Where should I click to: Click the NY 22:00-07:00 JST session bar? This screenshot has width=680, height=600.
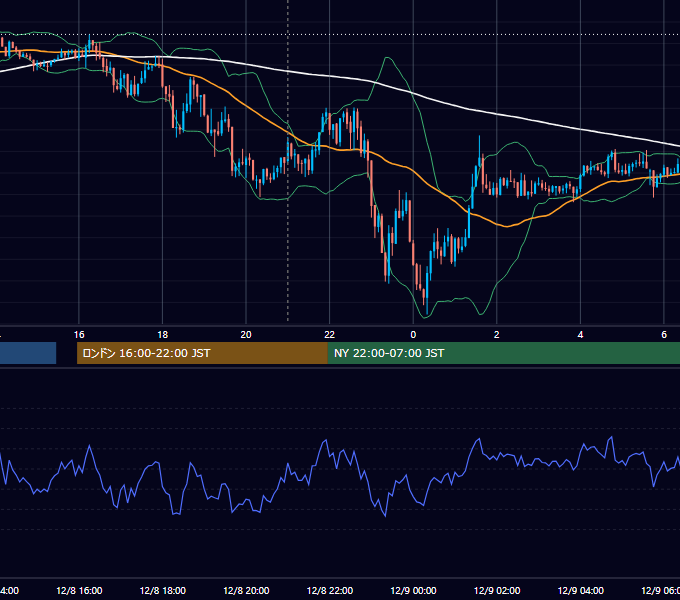pyautogui.click(x=503, y=353)
